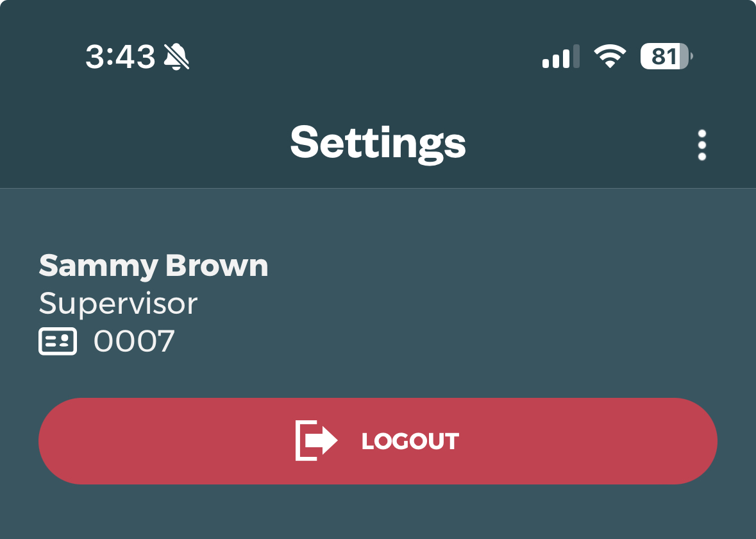The width and height of the screenshot is (756, 539).
Task: Tap the cellular signal bars icon
Action: click(x=560, y=57)
